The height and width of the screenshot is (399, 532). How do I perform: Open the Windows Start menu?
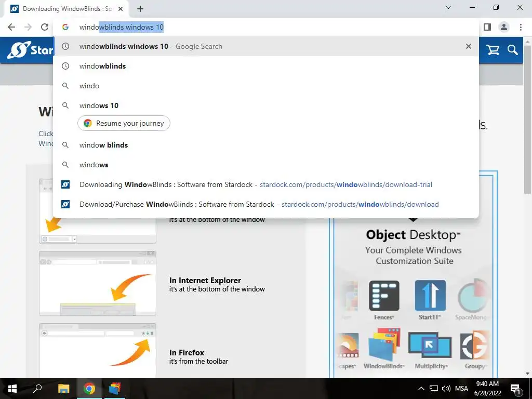[12, 389]
